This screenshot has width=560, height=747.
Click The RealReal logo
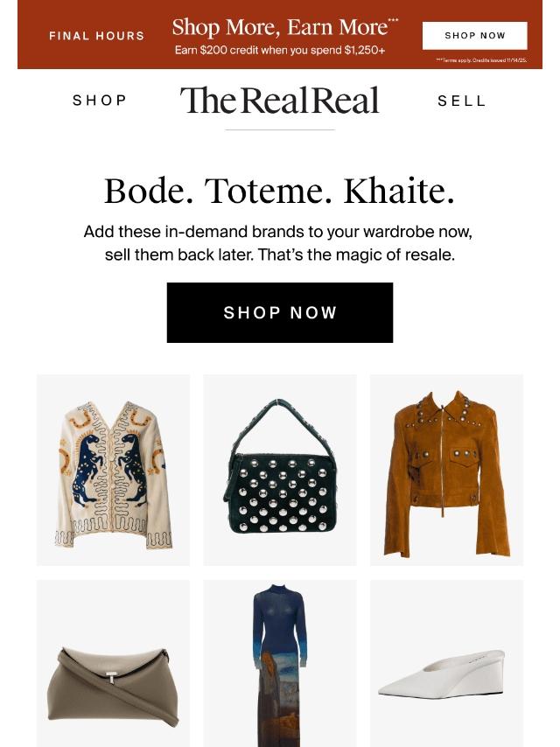click(280, 101)
